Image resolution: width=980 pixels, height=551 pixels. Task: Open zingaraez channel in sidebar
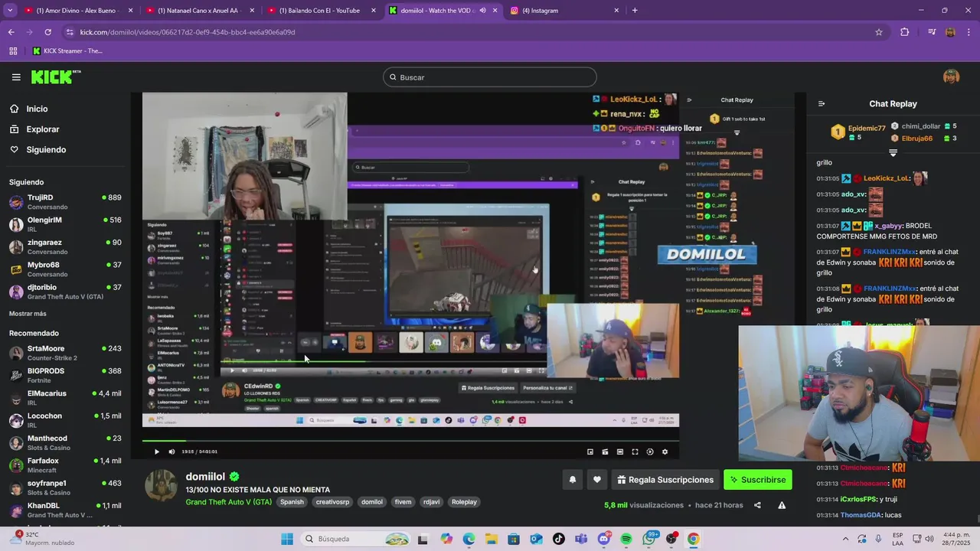tap(65, 246)
